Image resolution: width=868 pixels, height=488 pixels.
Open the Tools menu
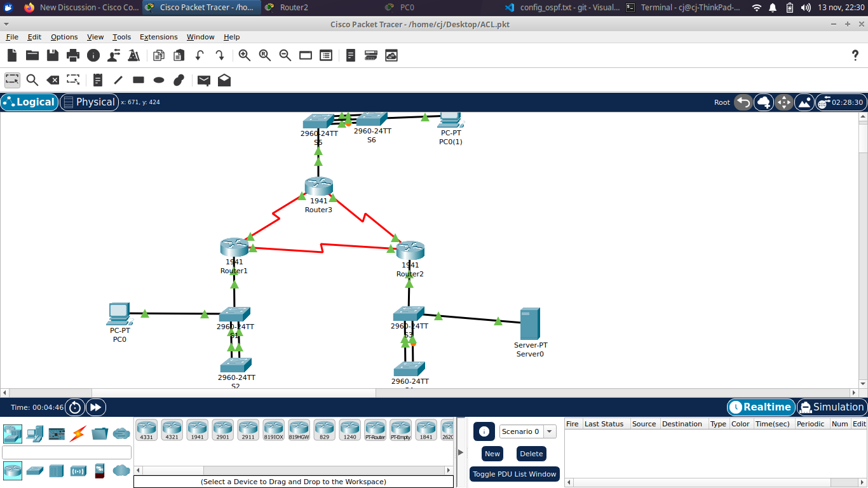(x=121, y=37)
